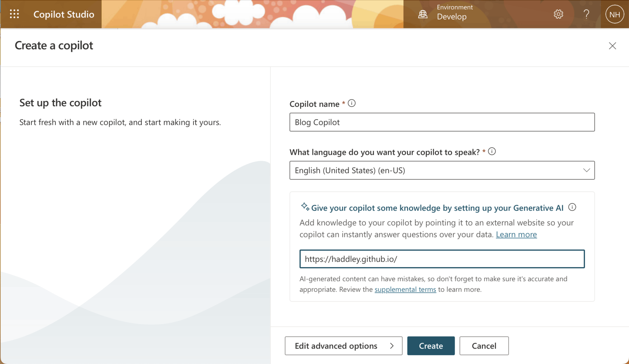Open the Develop environment picker
This screenshot has height=364, width=629.
click(x=452, y=16)
